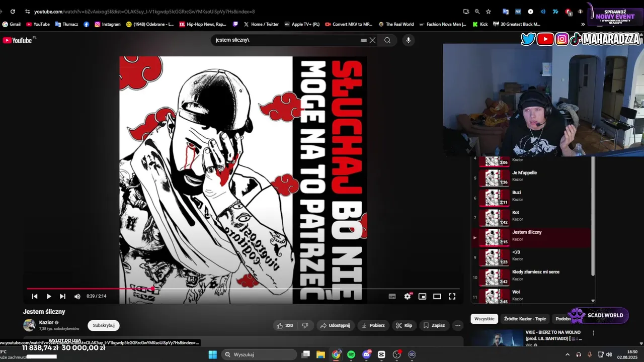
Task: Open Convert MKV to MP bookmark
Action: [349, 24]
